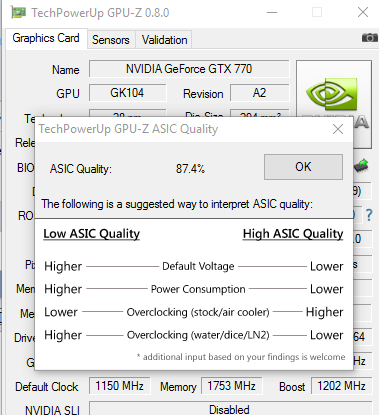The height and width of the screenshot is (415, 379).
Task: Click the Overclocking (stock/air cooler) label
Action: coord(198,312)
